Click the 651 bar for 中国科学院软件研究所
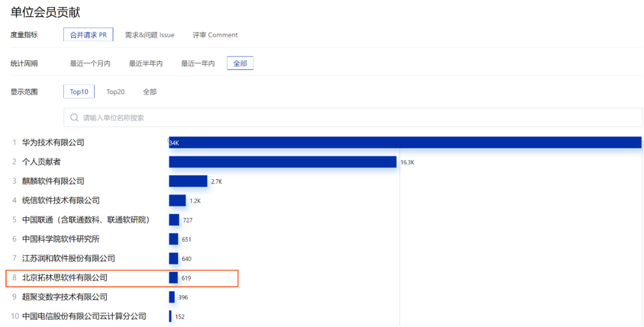 [x=174, y=239]
